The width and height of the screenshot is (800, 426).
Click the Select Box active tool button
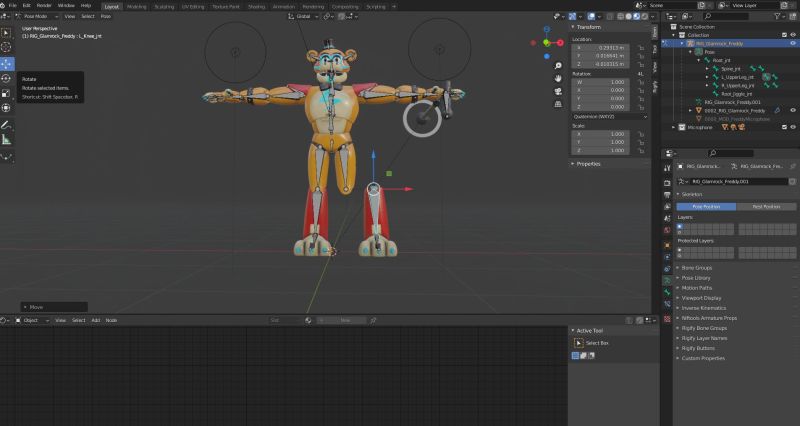tap(579, 343)
